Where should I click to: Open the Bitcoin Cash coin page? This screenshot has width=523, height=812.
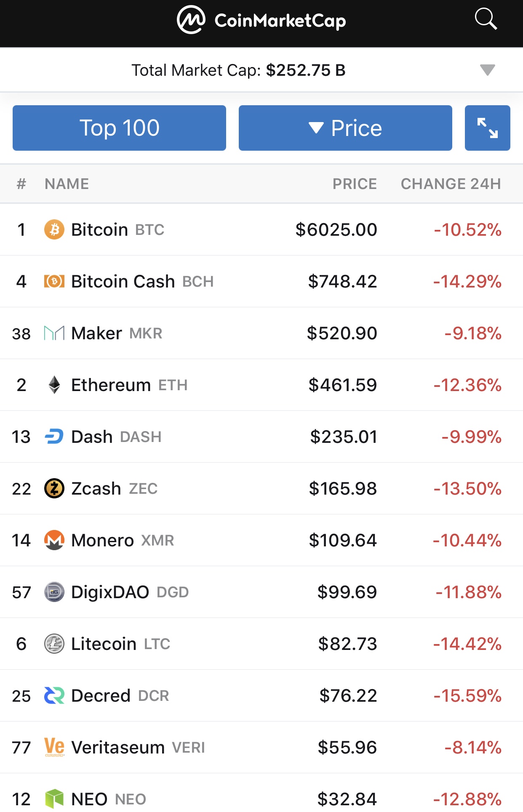tap(123, 281)
